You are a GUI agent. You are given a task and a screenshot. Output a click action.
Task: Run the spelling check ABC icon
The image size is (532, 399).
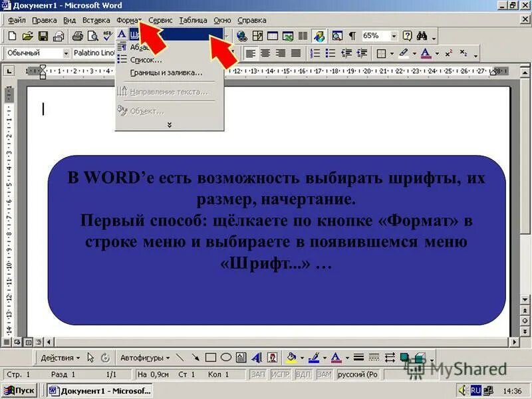click(x=108, y=36)
